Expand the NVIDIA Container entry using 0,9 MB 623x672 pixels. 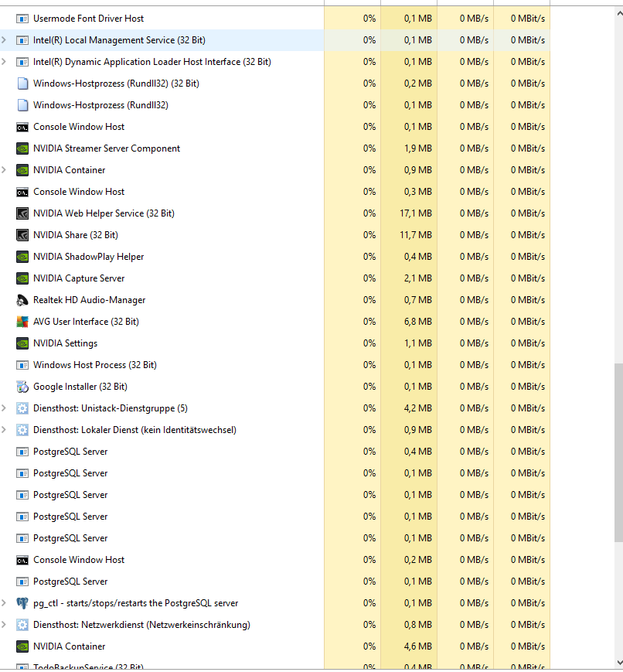[4, 170]
